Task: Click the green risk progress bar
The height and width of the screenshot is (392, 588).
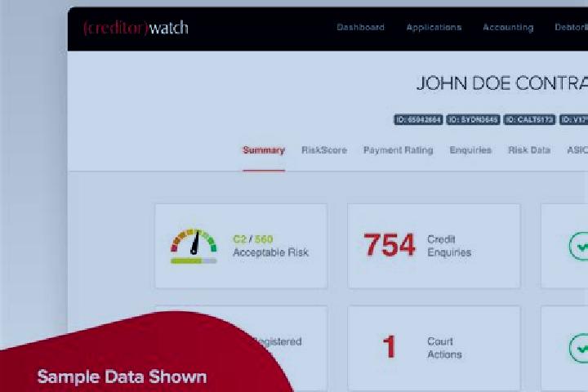Action: 194,261
